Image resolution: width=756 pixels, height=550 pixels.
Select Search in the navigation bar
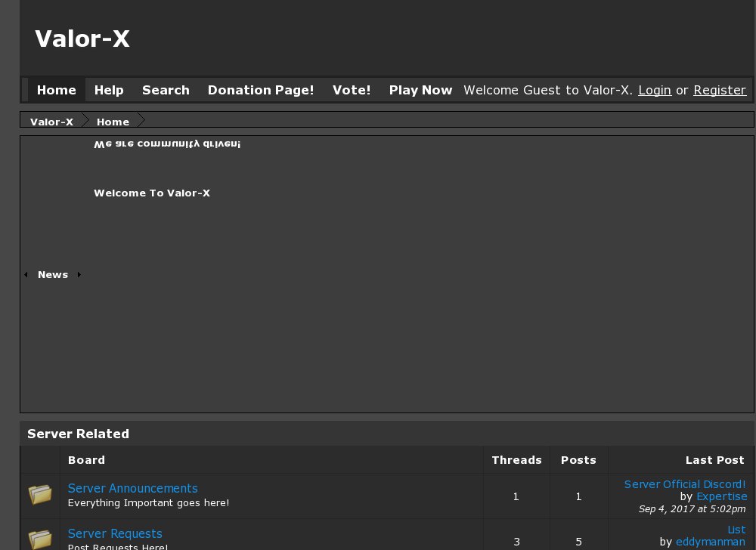[x=166, y=90]
